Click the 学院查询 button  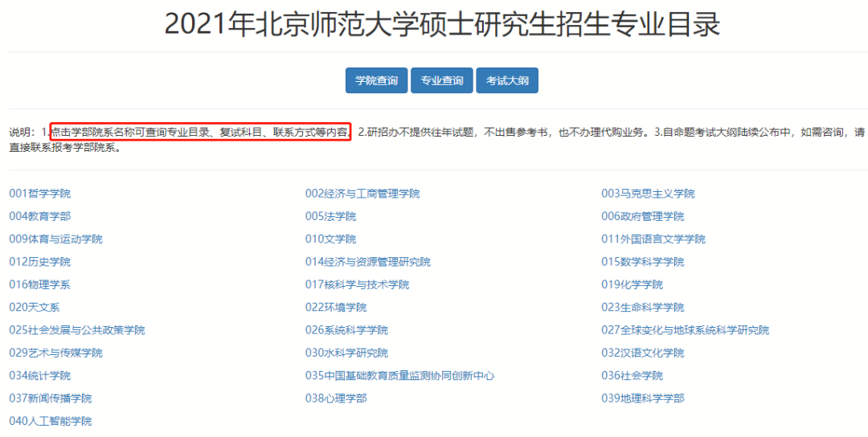tap(376, 80)
